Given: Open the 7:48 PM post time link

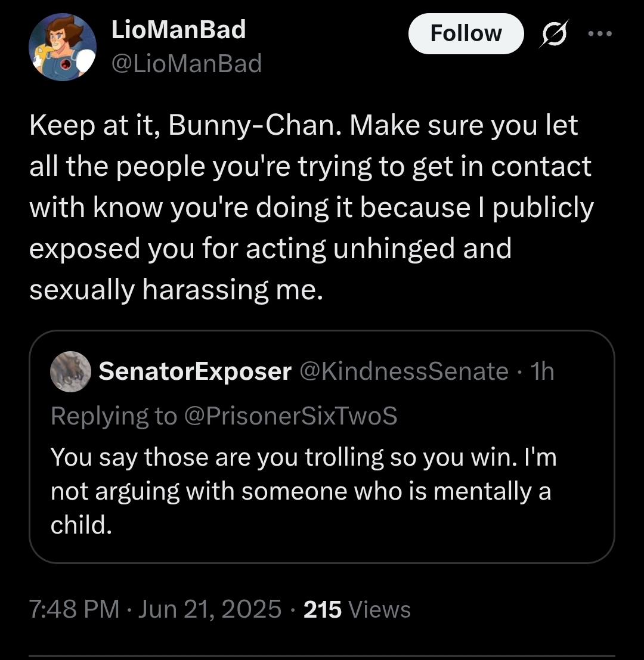Looking at the screenshot, I should pos(75,609).
